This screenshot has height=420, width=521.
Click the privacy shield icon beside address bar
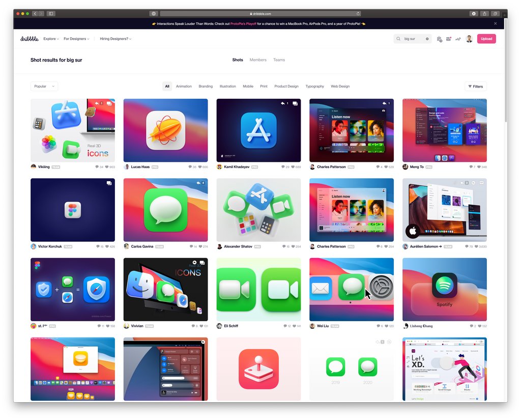(x=154, y=14)
